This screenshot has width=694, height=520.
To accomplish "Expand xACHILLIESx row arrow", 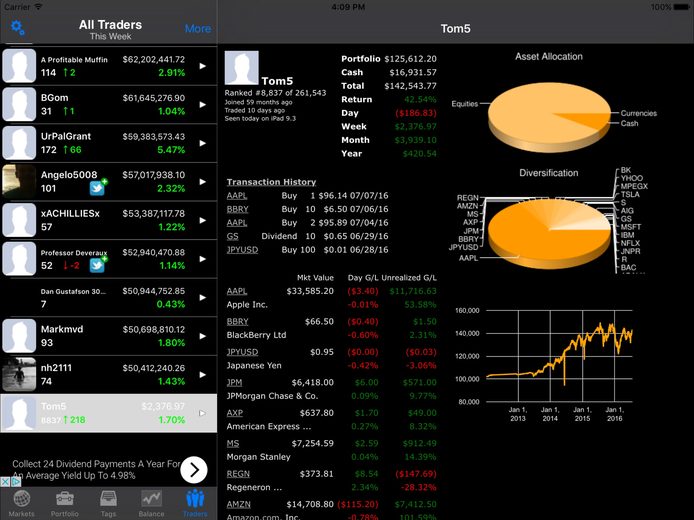I will 202,220.
